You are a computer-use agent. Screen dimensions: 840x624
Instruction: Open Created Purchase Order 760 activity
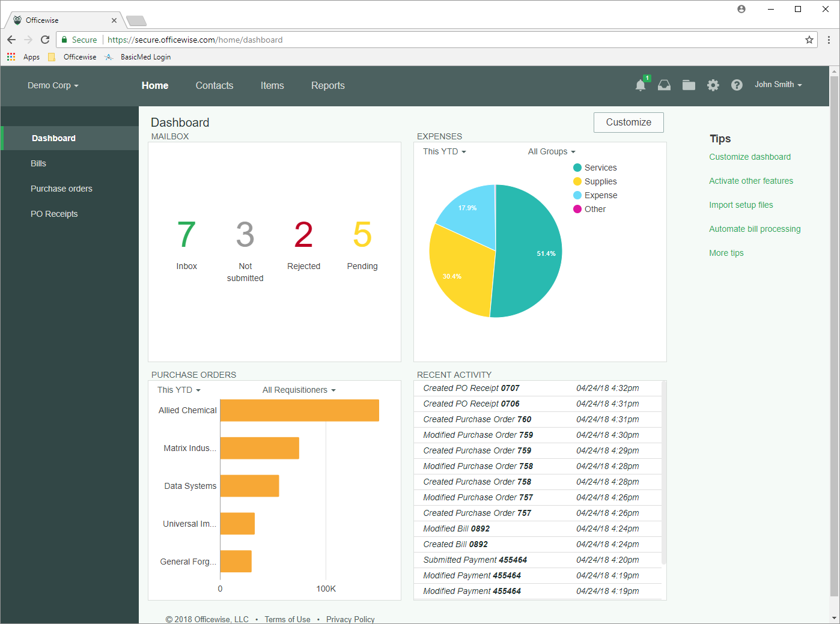(x=477, y=419)
